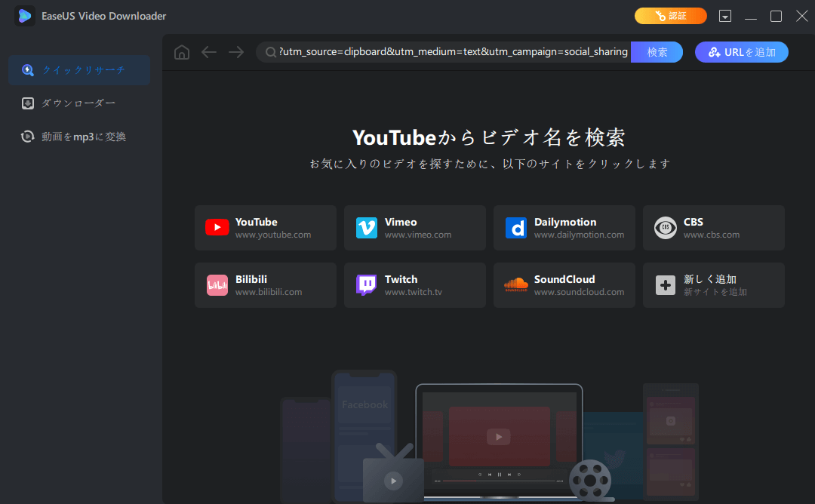Click the EaseUS logo icon top left
The image size is (815, 504).
pos(25,15)
